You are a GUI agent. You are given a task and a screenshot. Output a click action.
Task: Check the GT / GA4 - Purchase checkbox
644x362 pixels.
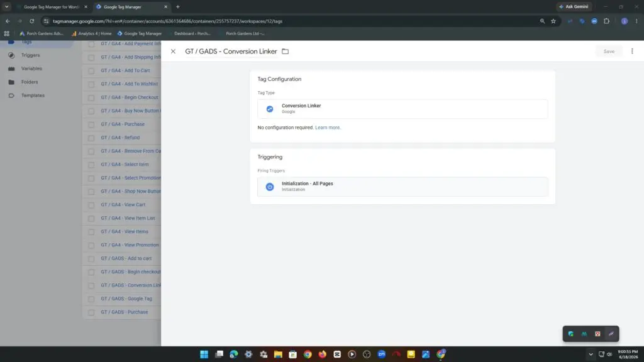tap(91, 124)
